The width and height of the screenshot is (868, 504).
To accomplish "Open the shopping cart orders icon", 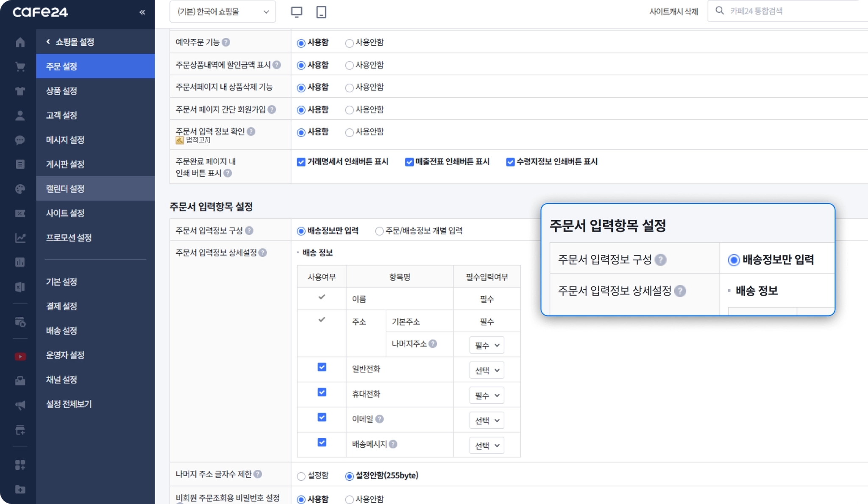I will point(20,66).
